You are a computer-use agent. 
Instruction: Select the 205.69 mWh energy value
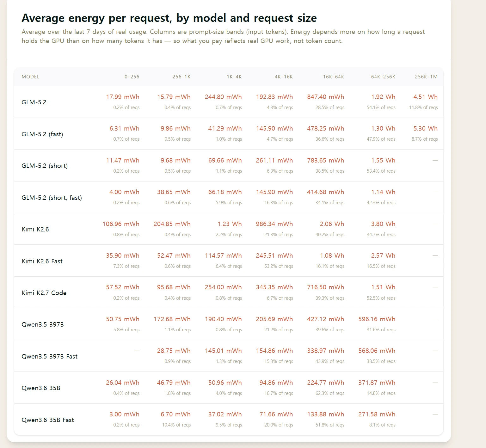[x=274, y=319]
